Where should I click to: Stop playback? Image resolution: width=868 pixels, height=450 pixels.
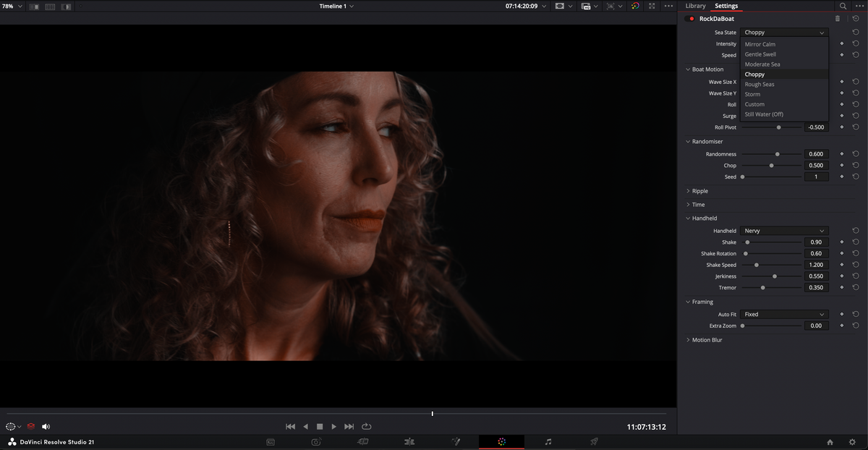320,427
